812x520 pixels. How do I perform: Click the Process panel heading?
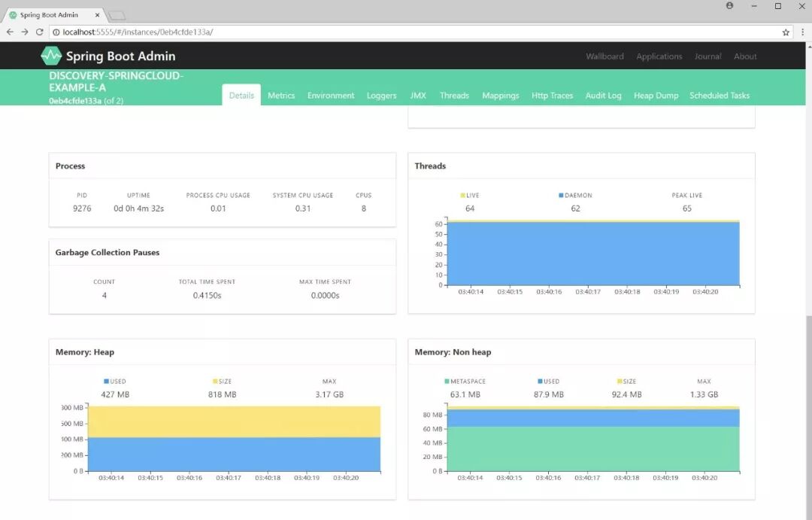[70, 166]
